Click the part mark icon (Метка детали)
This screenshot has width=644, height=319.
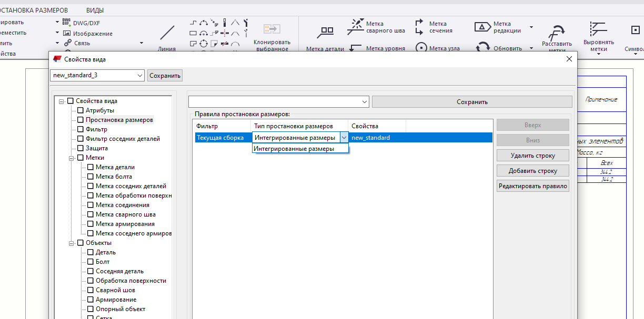[x=327, y=33]
